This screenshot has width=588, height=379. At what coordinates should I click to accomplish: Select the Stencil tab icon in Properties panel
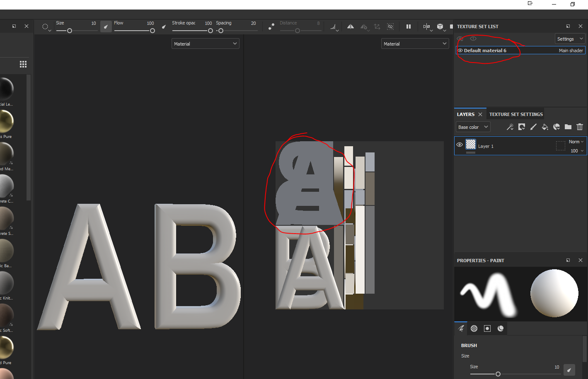[487, 328]
